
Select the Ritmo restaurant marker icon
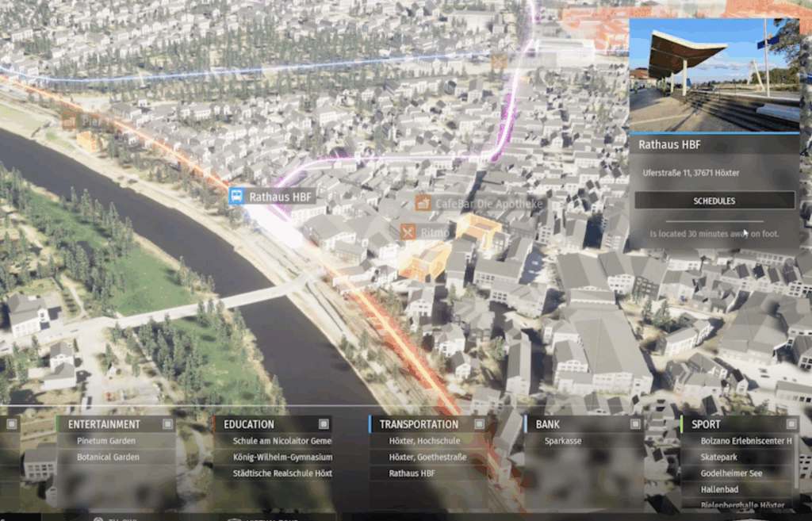[x=408, y=232]
